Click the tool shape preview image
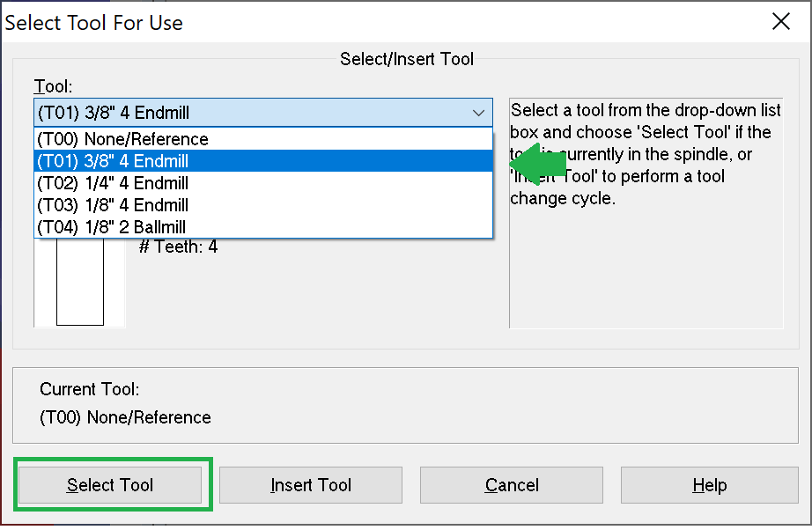The height and width of the screenshot is (530, 812). (x=79, y=282)
